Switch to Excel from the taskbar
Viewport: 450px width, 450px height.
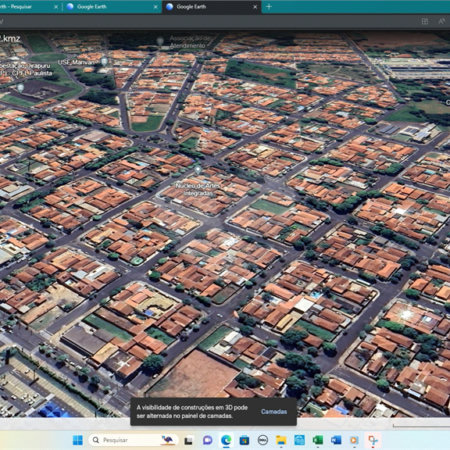[317, 440]
